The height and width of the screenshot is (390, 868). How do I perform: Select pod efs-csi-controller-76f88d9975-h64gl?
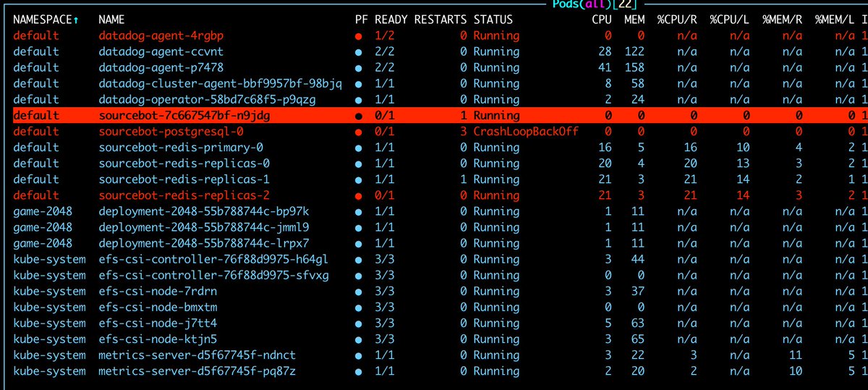pyautogui.click(x=214, y=259)
